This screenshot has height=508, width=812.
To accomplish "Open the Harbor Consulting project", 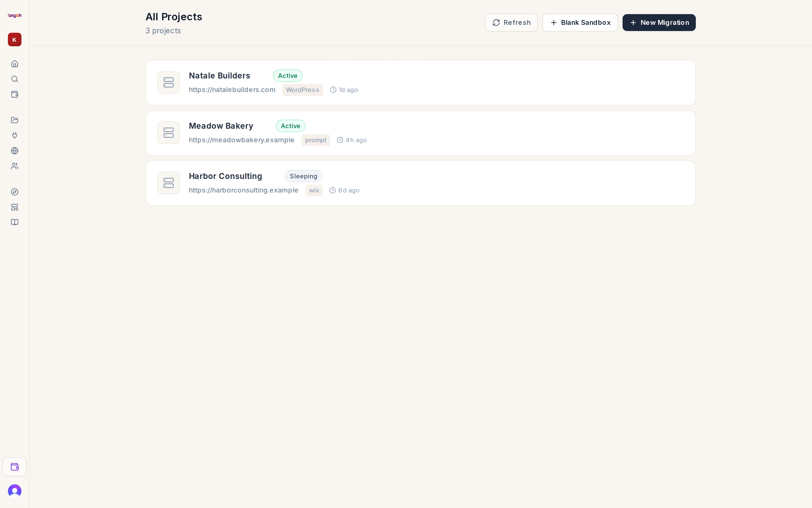I will 420,183.
